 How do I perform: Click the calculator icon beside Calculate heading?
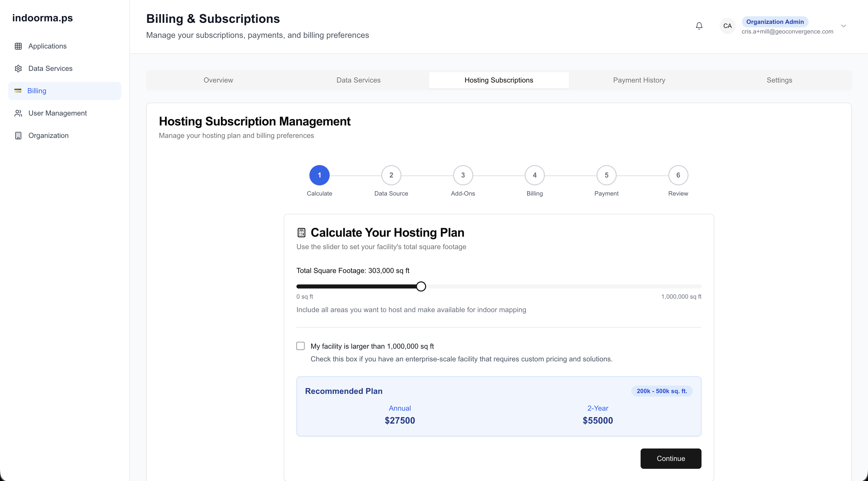(301, 233)
